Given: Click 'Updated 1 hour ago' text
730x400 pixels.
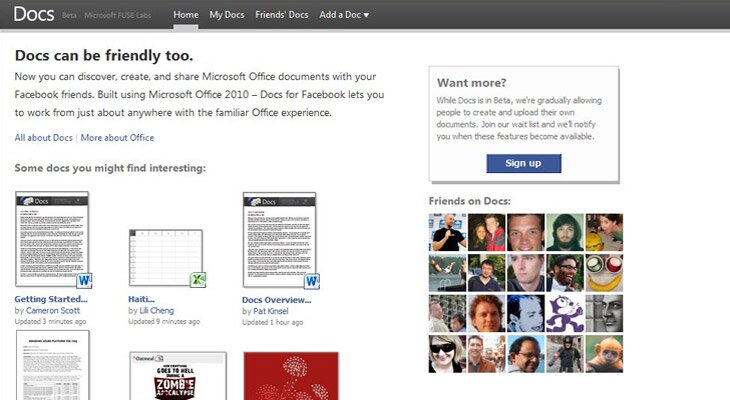Looking at the screenshot, I should tap(272, 322).
